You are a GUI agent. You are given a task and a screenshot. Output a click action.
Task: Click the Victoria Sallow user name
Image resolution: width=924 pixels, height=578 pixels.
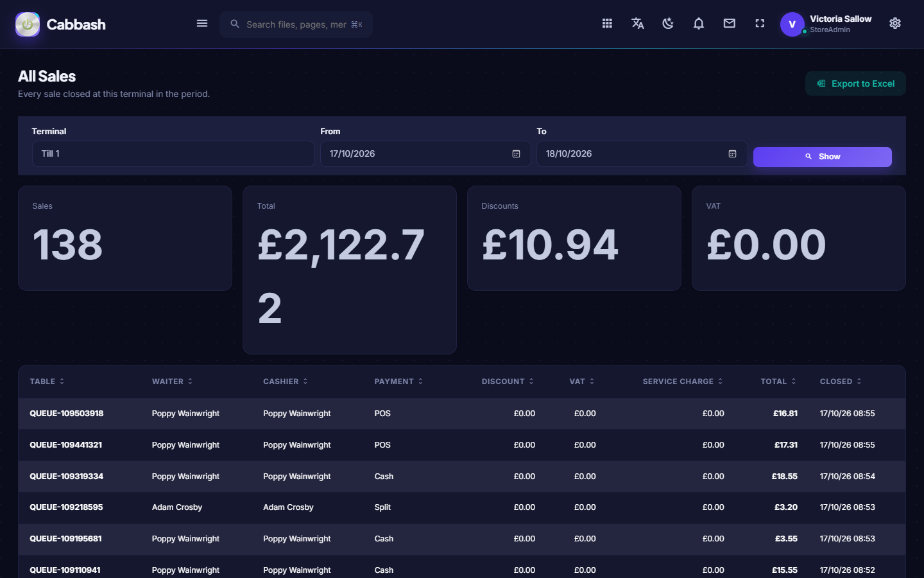click(x=841, y=19)
